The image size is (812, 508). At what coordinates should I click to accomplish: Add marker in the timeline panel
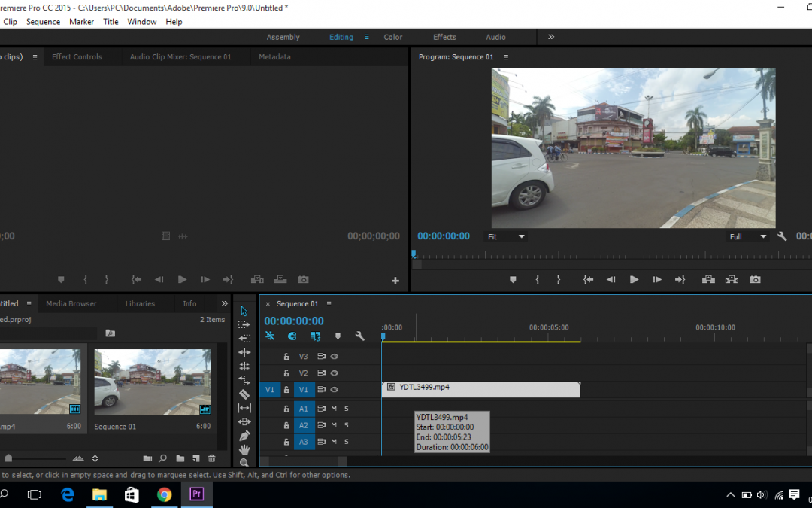(338, 336)
